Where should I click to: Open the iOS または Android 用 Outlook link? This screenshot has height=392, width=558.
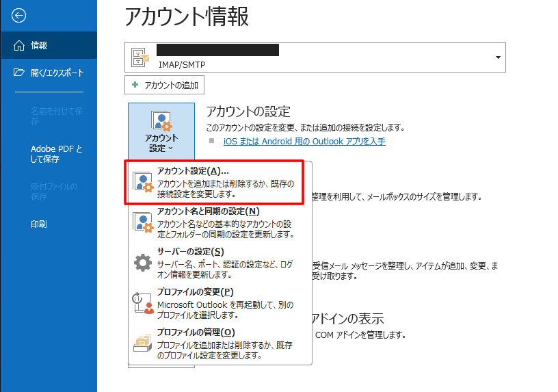[x=304, y=142]
